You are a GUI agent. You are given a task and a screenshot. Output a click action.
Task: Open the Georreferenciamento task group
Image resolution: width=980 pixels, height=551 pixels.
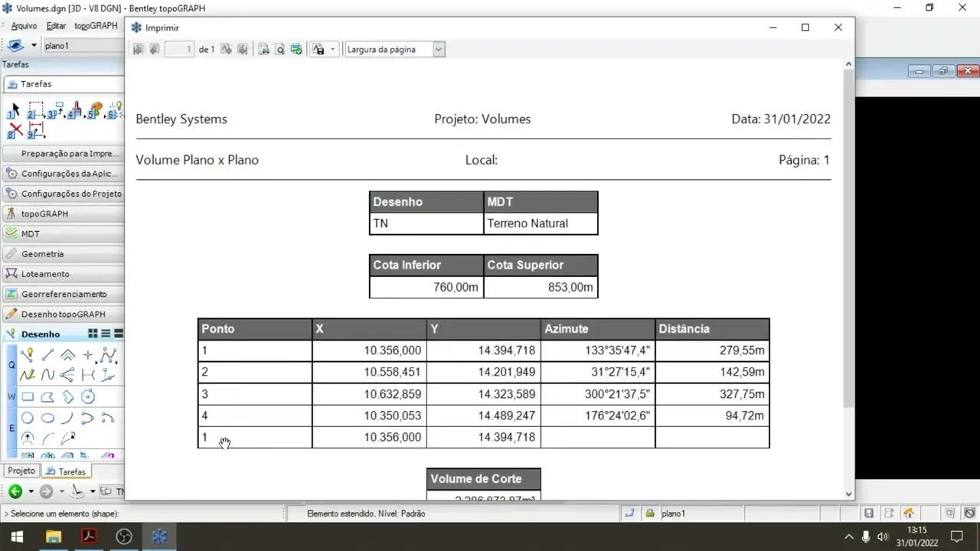(64, 294)
